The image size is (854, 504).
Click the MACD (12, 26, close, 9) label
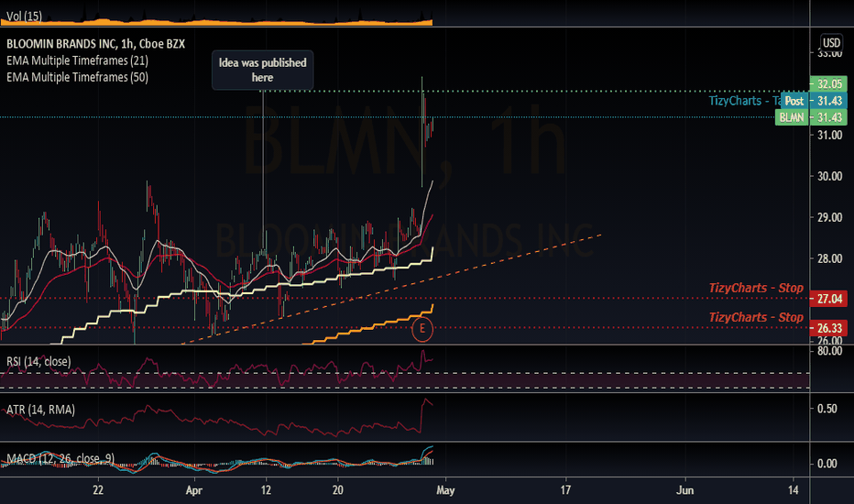(x=60, y=459)
